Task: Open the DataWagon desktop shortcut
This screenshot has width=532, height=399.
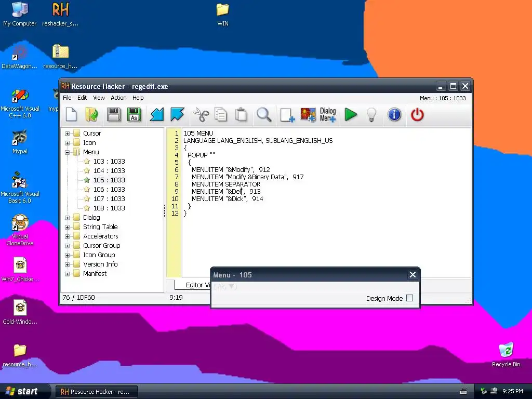Action: click(20, 57)
